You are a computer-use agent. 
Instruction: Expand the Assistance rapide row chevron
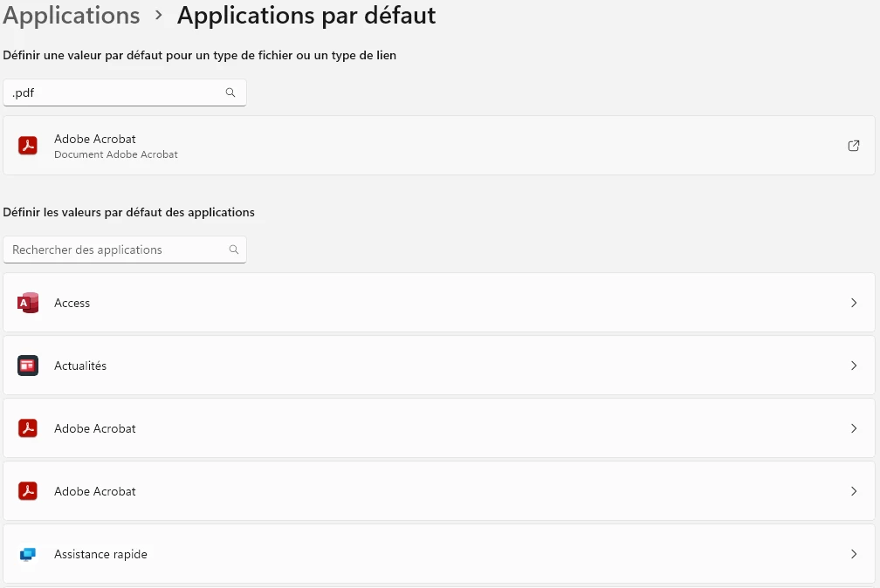click(854, 554)
